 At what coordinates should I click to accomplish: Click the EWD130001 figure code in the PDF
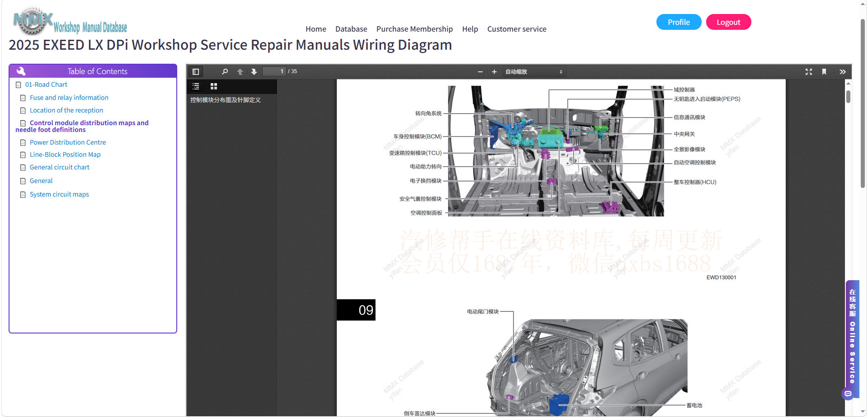tap(722, 277)
